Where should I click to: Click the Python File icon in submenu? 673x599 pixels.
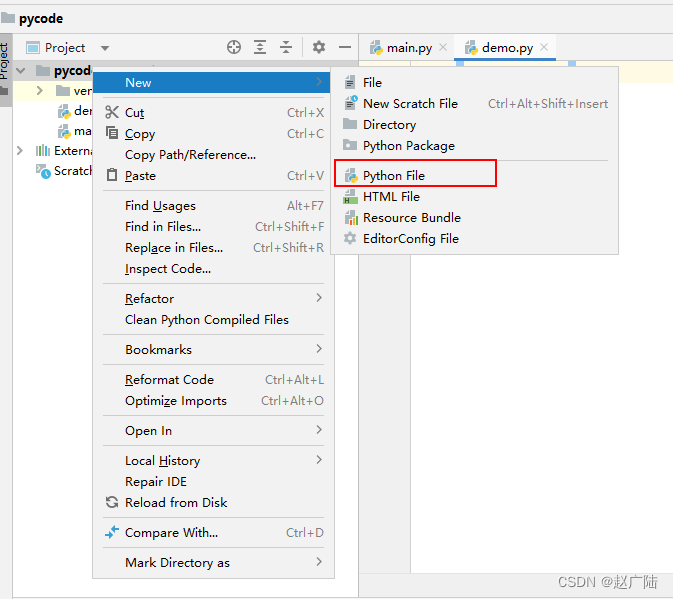[x=351, y=175]
